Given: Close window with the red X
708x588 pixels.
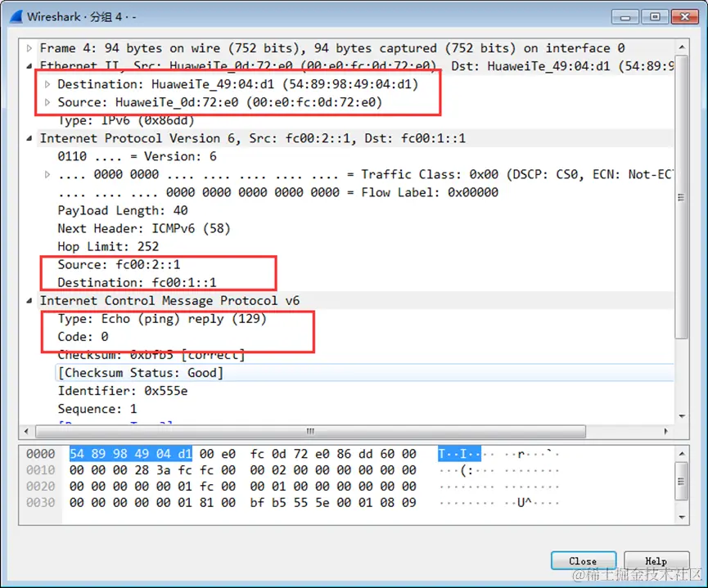Looking at the screenshot, I should click(684, 17).
